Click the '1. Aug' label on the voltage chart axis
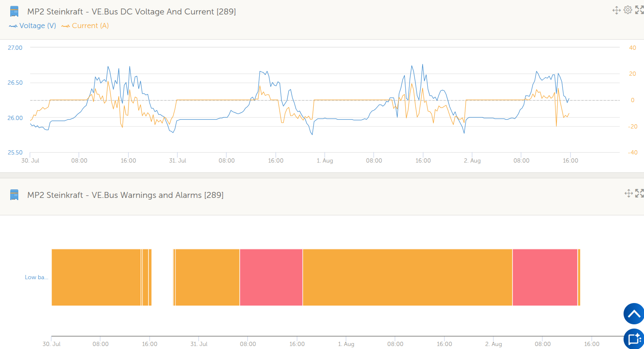 point(325,160)
